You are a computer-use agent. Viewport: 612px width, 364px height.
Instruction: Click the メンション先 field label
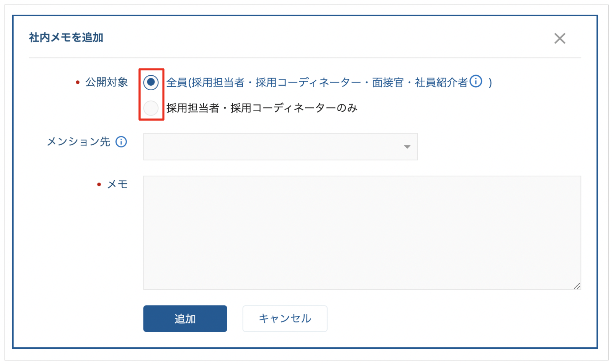click(78, 142)
